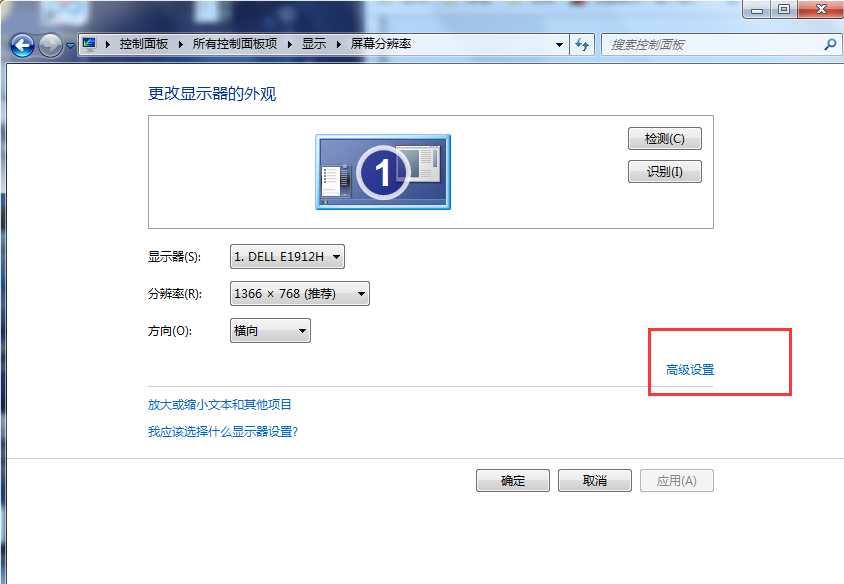Open the 显示器 DELL E1912H dropdown
Image resolution: width=844 pixels, height=584 pixels.
(287, 257)
